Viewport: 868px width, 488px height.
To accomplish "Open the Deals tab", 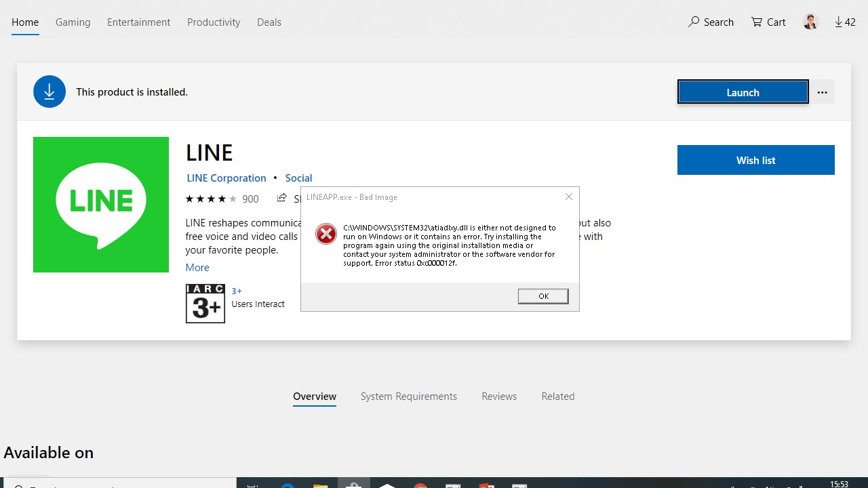I will (x=269, y=22).
